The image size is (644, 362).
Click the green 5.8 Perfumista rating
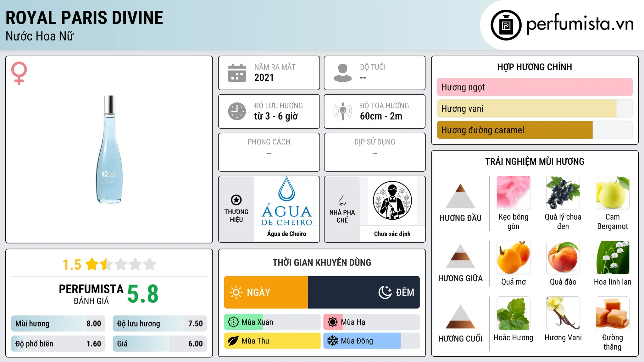(143, 294)
